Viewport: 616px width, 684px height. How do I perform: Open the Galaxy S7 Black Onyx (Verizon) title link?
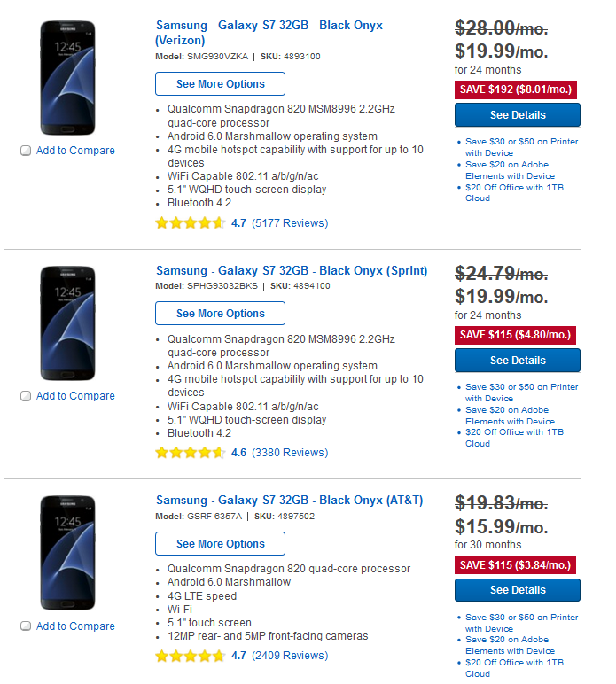point(269,33)
